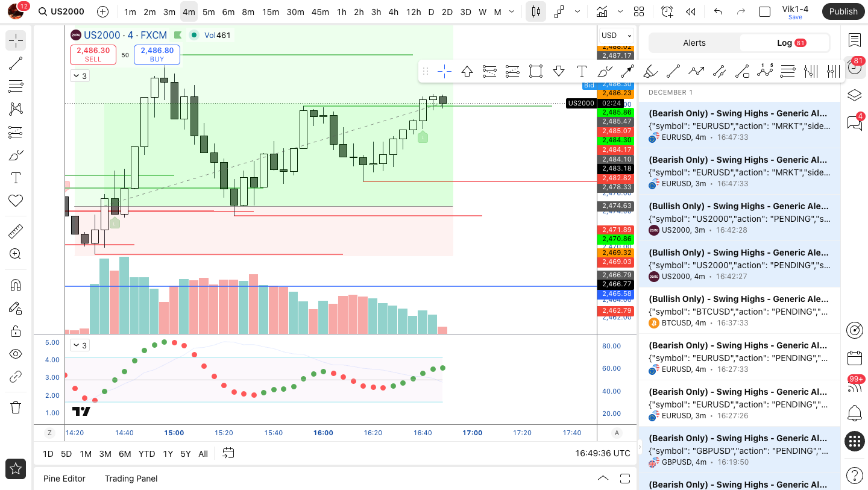Select the YTD date range
868x490 pixels.
pyautogui.click(x=146, y=454)
